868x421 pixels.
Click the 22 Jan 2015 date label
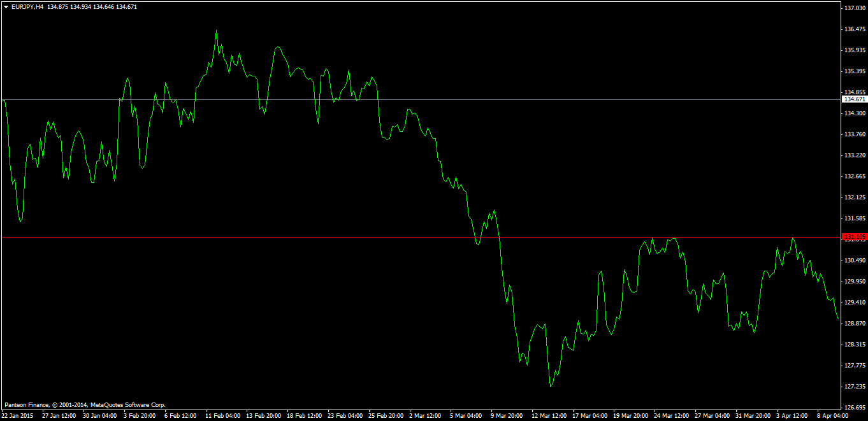[x=17, y=416]
